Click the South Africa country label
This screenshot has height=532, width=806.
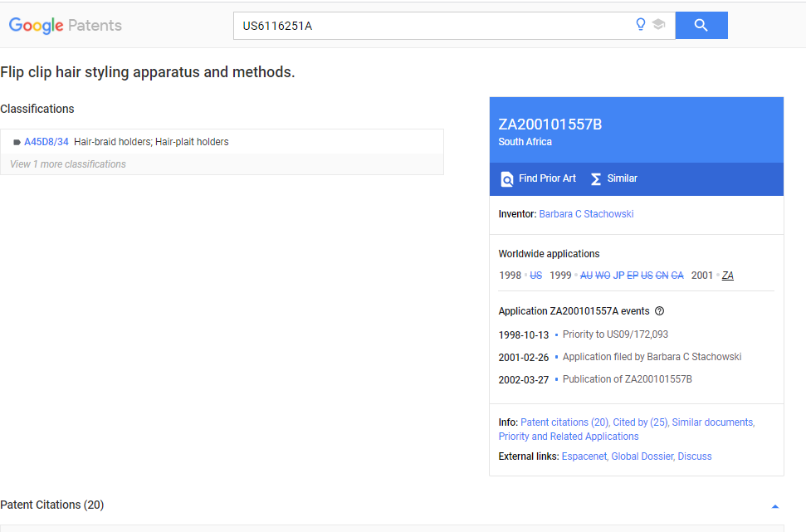click(x=525, y=142)
